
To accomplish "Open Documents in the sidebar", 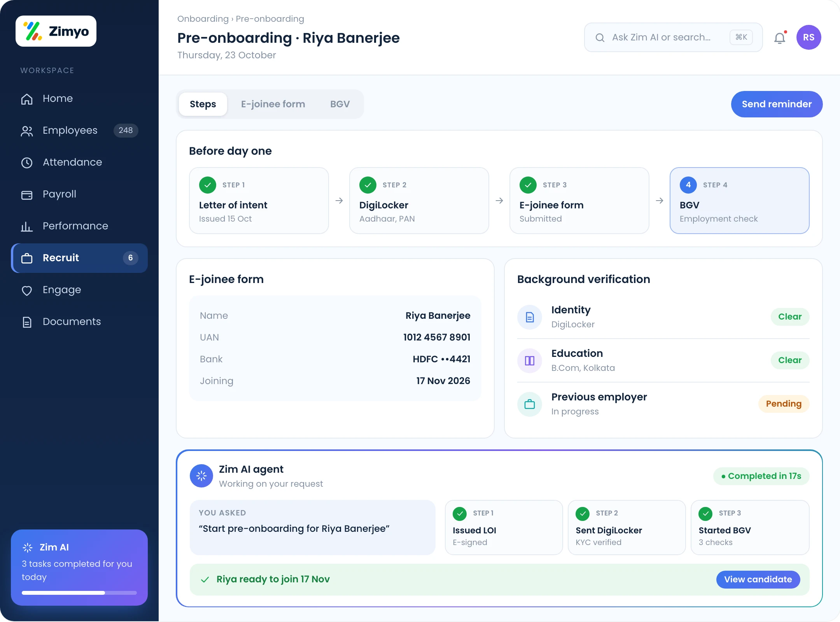I will click(79, 322).
